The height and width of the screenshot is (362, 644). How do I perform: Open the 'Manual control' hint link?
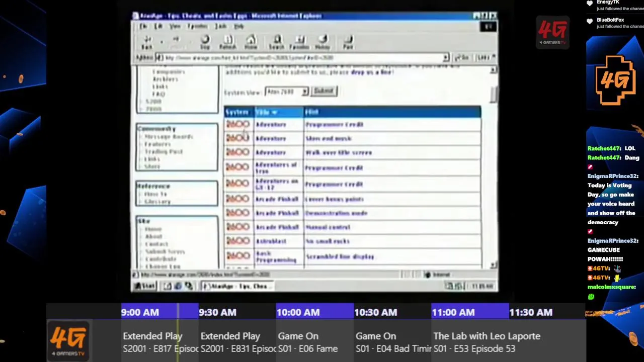pyautogui.click(x=328, y=227)
